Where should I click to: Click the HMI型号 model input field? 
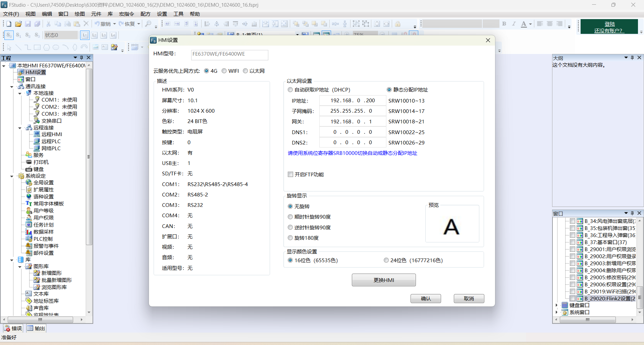(229, 54)
